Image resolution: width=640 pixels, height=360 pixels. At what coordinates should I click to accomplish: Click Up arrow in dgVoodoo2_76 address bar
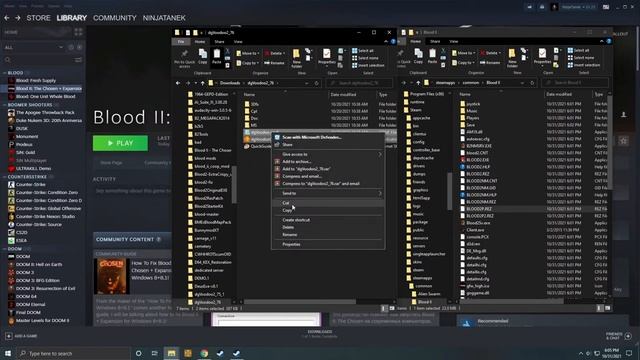tap(202, 83)
